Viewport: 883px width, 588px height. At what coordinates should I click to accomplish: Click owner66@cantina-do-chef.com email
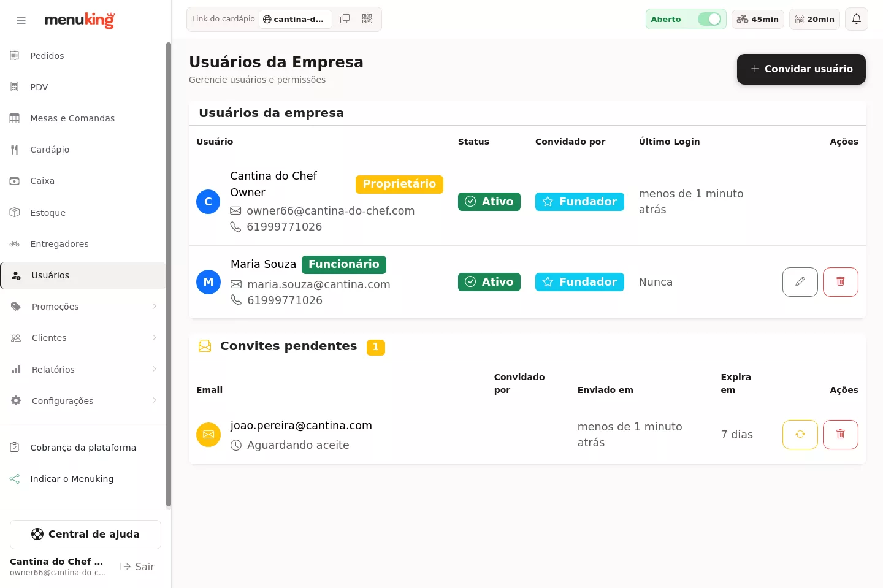(331, 211)
